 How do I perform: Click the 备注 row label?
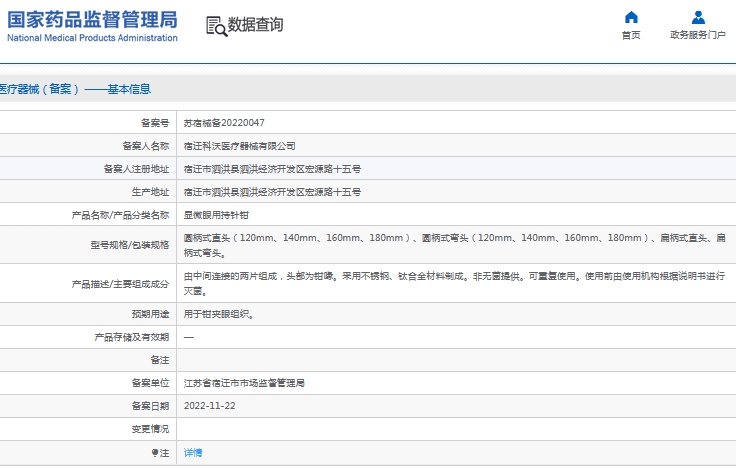point(160,360)
